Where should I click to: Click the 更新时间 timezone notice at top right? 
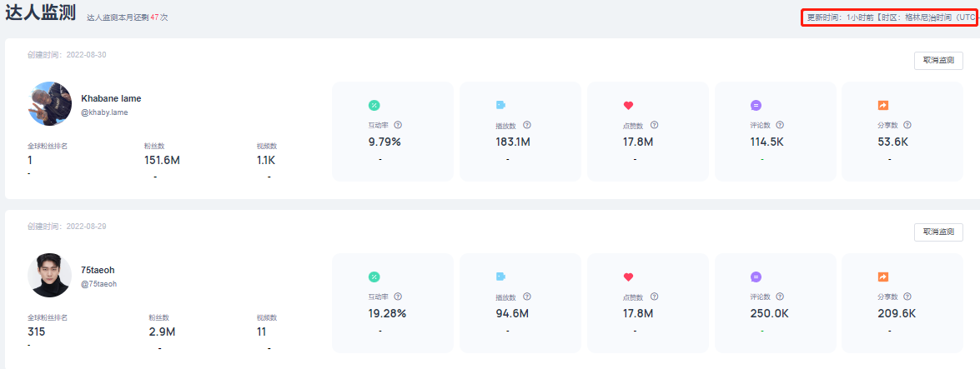pyautogui.click(x=889, y=17)
